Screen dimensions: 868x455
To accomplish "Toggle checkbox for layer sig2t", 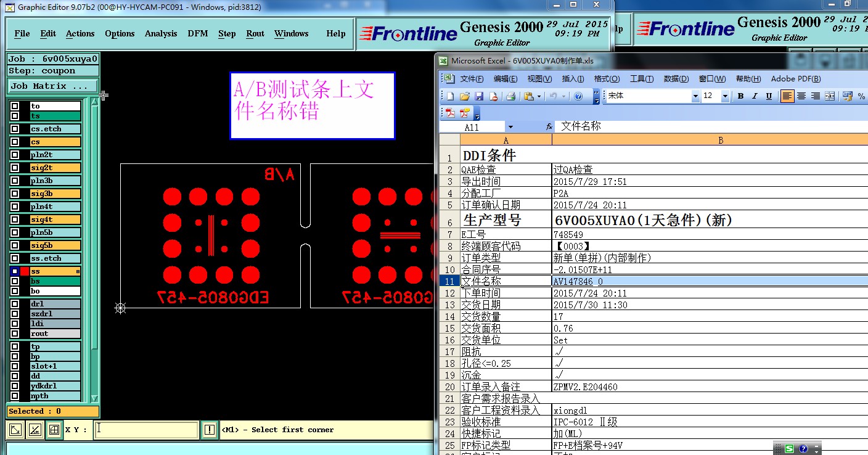I will pyautogui.click(x=15, y=168).
